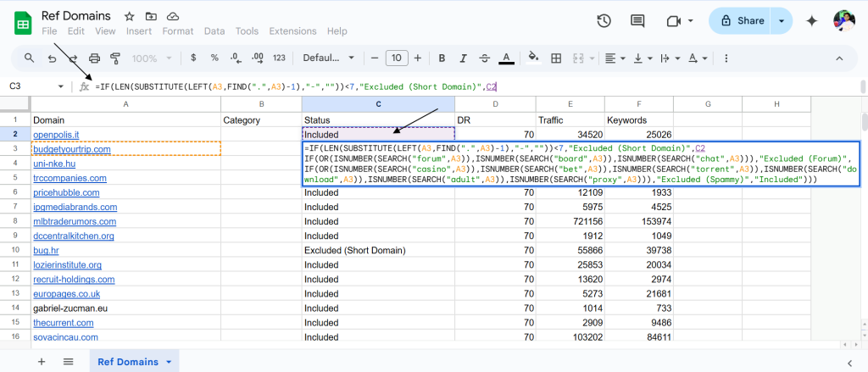868x372 pixels.
Task: Open Share options dropdown arrow
Action: pos(781,21)
